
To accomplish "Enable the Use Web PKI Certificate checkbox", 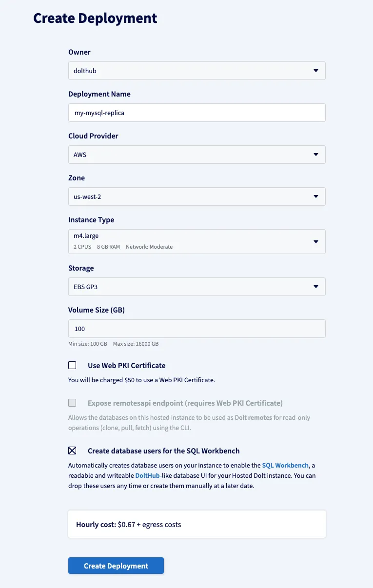I will [72, 365].
